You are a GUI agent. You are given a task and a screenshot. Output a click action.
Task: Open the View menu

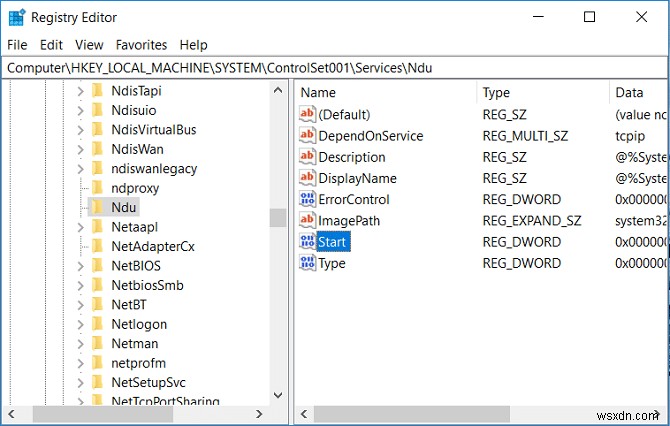click(x=89, y=45)
